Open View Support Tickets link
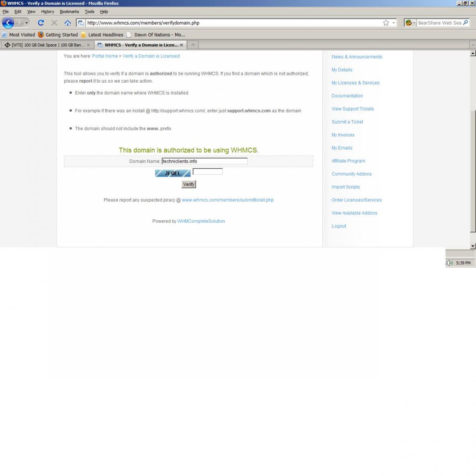The height and width of the screenshot is (476, 476). tap(352, 109)
